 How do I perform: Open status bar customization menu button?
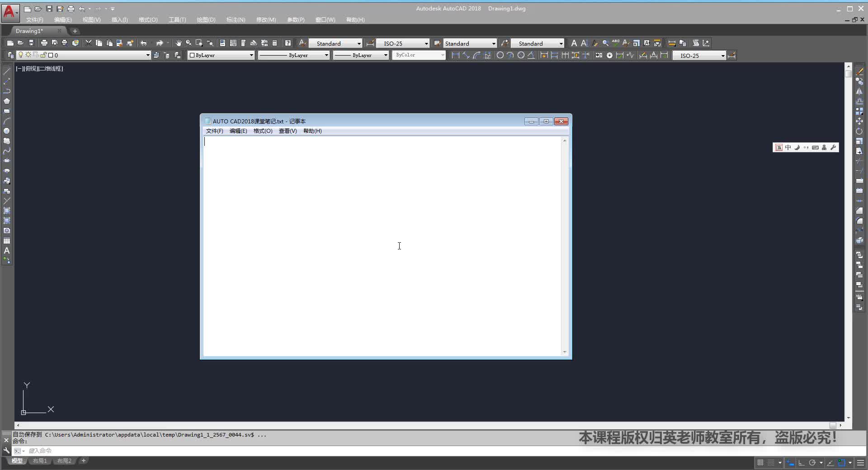[x=860, y=462]
